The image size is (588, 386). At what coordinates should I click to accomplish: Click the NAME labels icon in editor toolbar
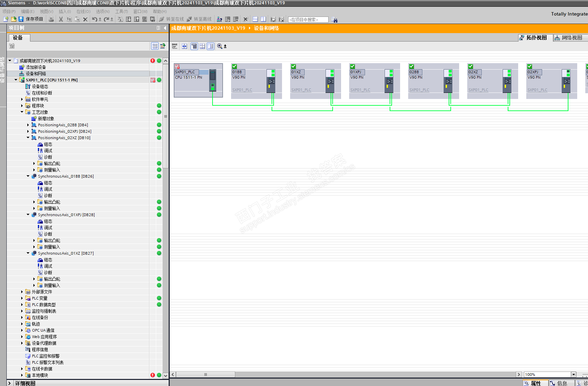(x=174, y=46)
